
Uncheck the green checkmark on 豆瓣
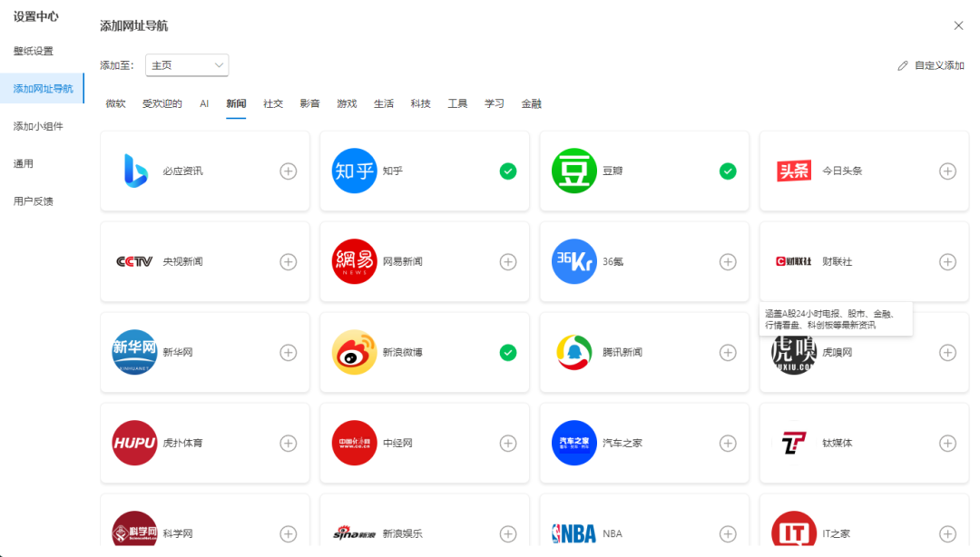[728, 171]
